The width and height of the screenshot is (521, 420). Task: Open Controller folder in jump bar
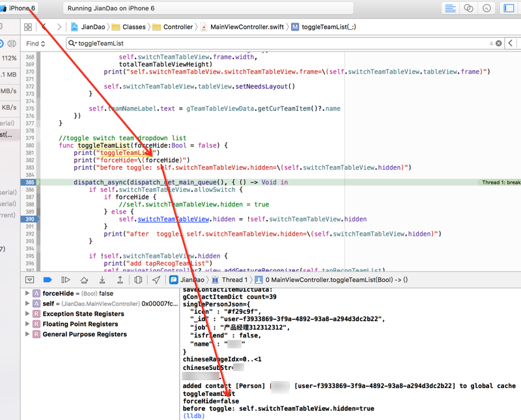point(173,27)
